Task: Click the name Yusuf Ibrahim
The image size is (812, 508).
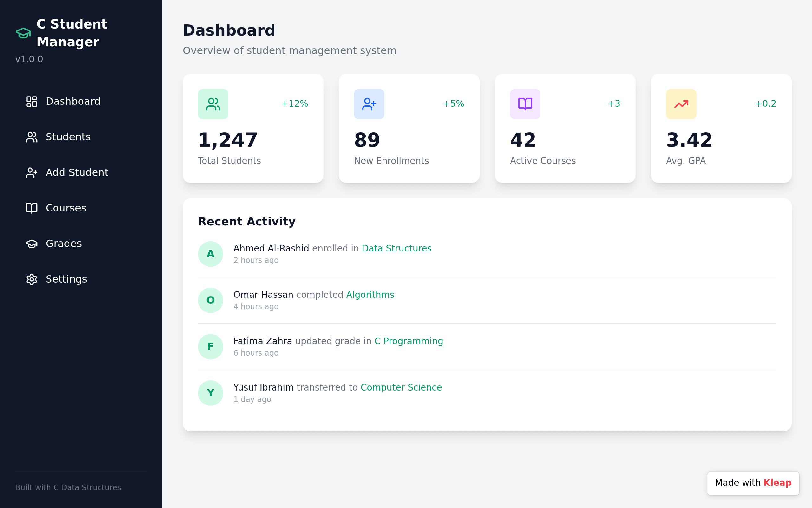Action: click(x=263, y=387)
